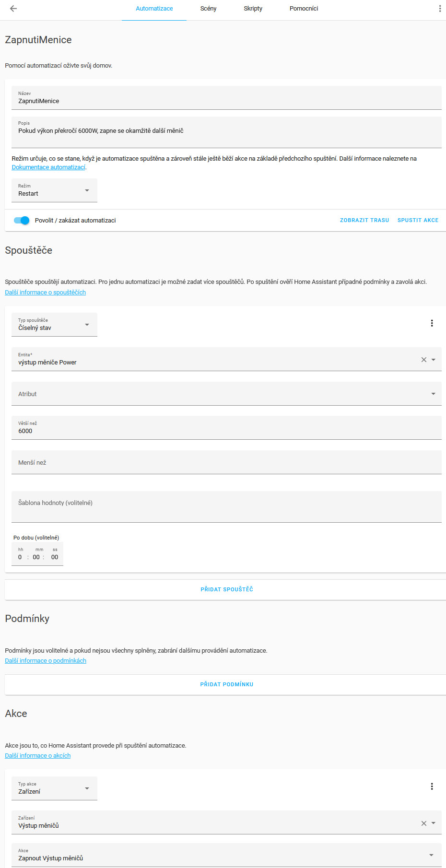Click 'Přidat spouštěč' to add trigger
The width and height of the screenshot is (446, 868).
tap(227, 589)
